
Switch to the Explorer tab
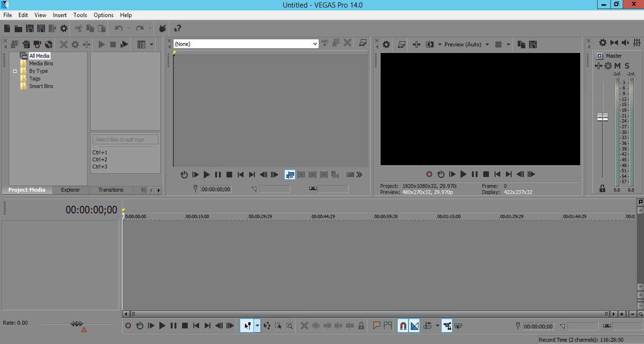70,190
